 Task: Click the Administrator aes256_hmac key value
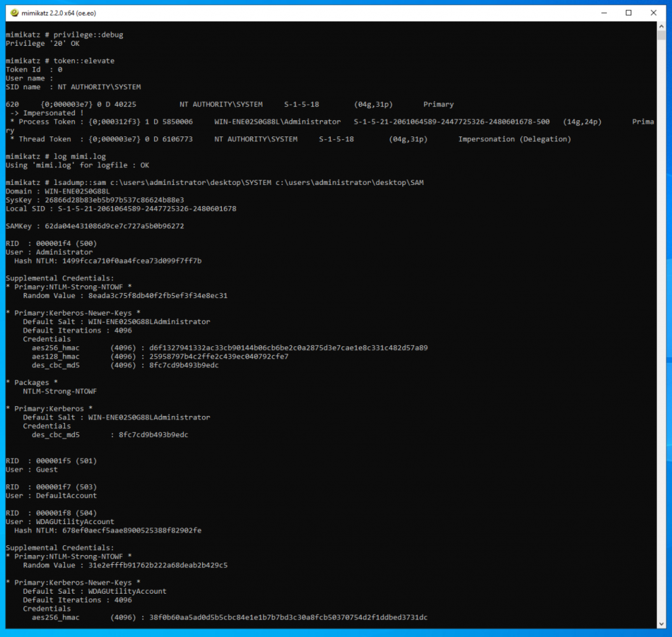point(289,348)
